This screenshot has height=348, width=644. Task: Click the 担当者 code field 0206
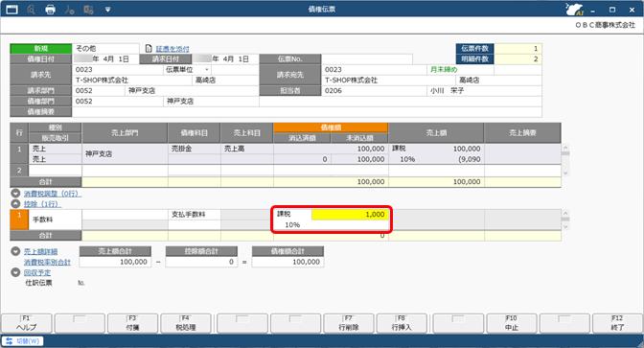[374, 91]
